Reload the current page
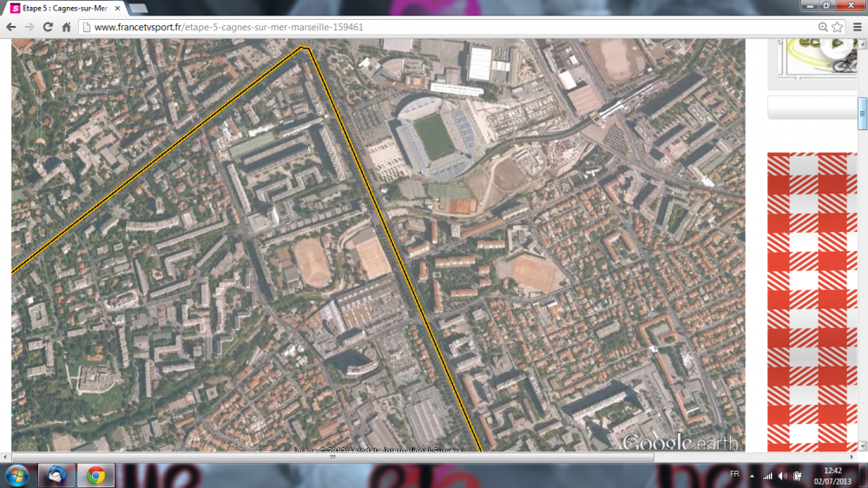This screenshot has height=488, width=868. 48,27
